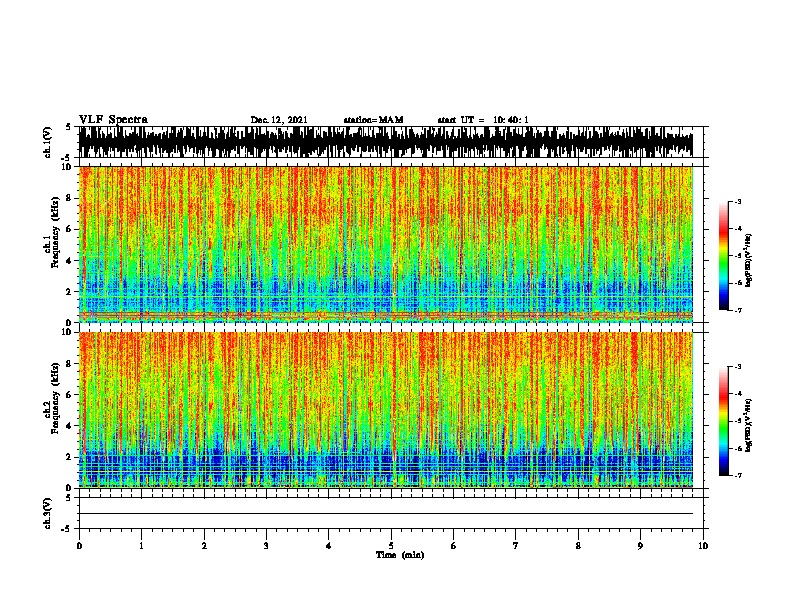Select the date label "Dec. 12, 2021"
Screen dimensions: 792x612
coord(279,120)
